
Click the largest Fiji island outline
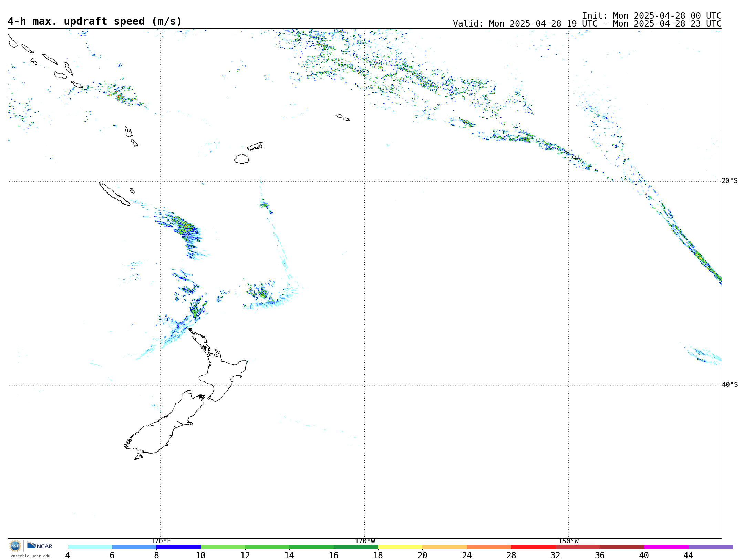pos(242,159)
